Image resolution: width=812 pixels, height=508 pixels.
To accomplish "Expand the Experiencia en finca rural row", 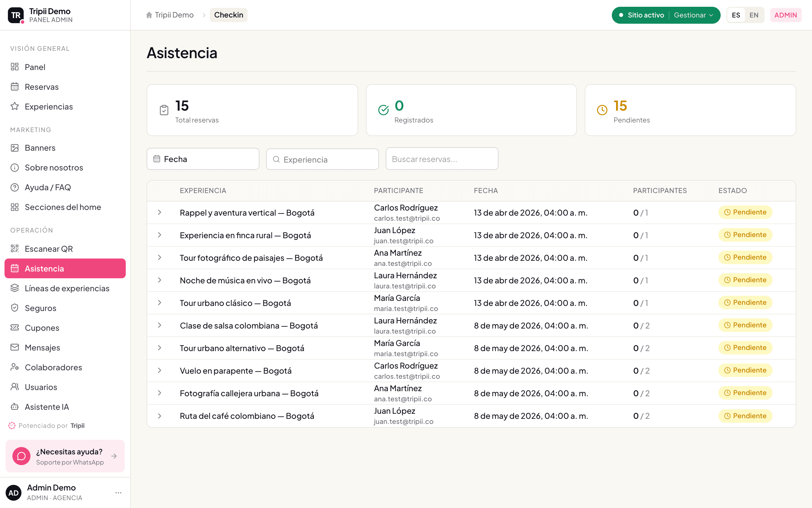I will (160, 235).
